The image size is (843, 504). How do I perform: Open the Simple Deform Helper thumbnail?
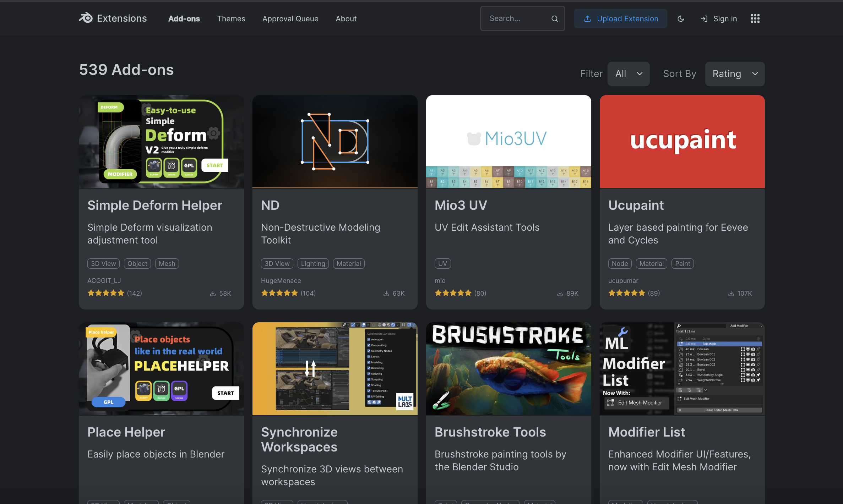click(161, 142)
